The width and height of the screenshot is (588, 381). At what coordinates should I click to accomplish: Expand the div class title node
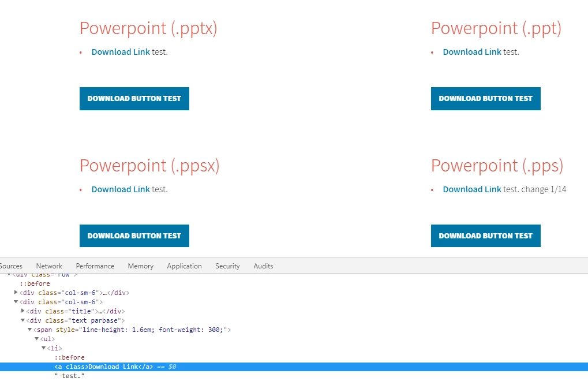pyautogui.click(x=23, y=311)
